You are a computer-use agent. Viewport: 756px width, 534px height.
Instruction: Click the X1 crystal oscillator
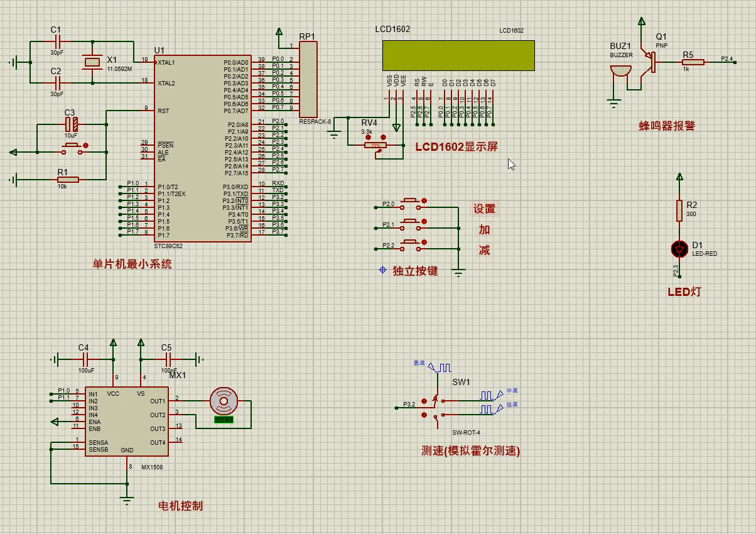coord(92,62)
